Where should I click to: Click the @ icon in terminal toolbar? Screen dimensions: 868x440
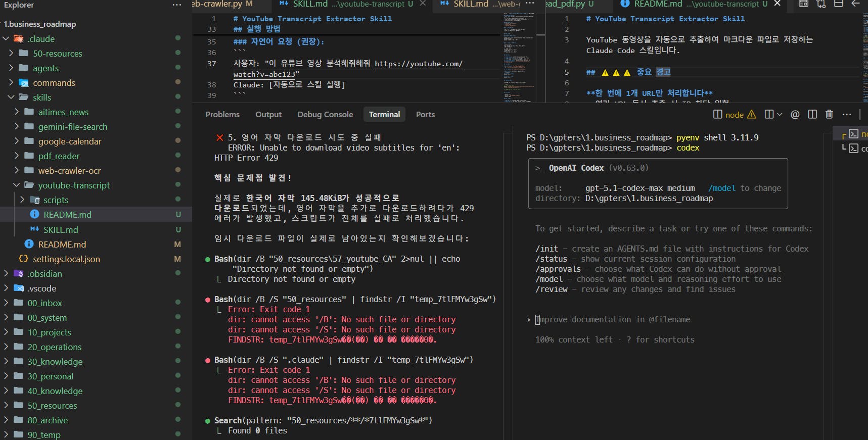pos(795,115)
